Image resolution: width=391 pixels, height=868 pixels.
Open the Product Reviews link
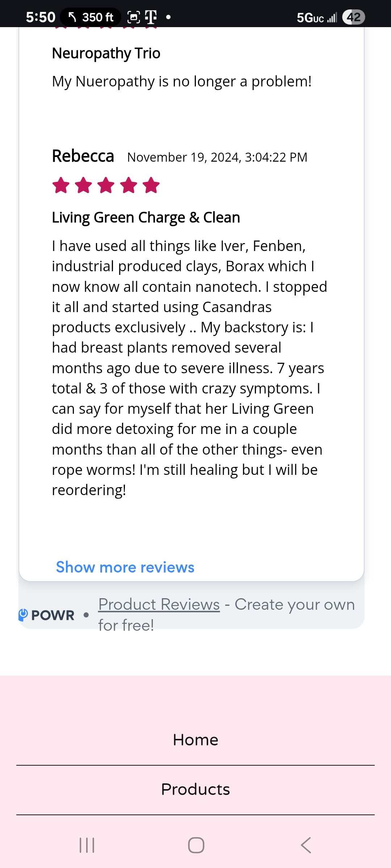click(x=159, y=604)
